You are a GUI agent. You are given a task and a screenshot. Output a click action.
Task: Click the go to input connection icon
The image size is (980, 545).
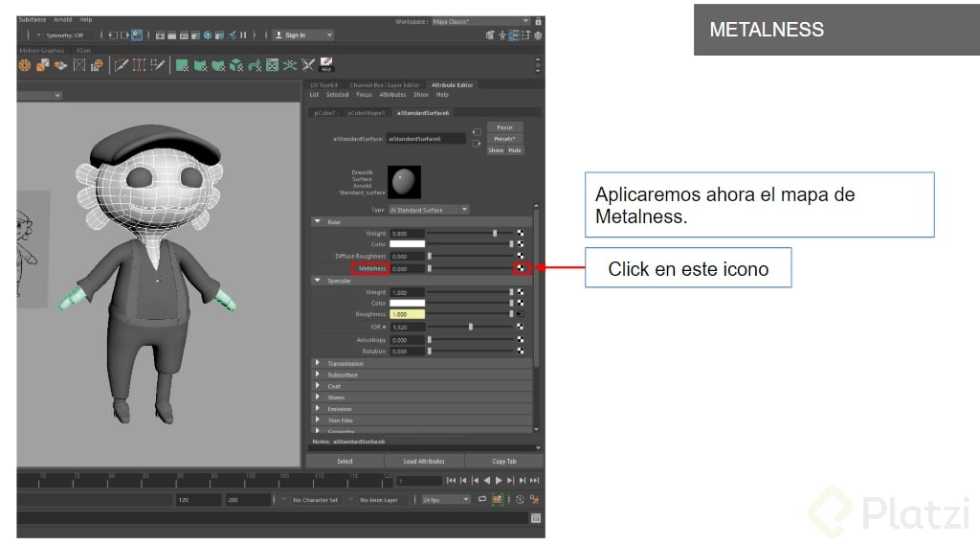[x=477, y=132]
